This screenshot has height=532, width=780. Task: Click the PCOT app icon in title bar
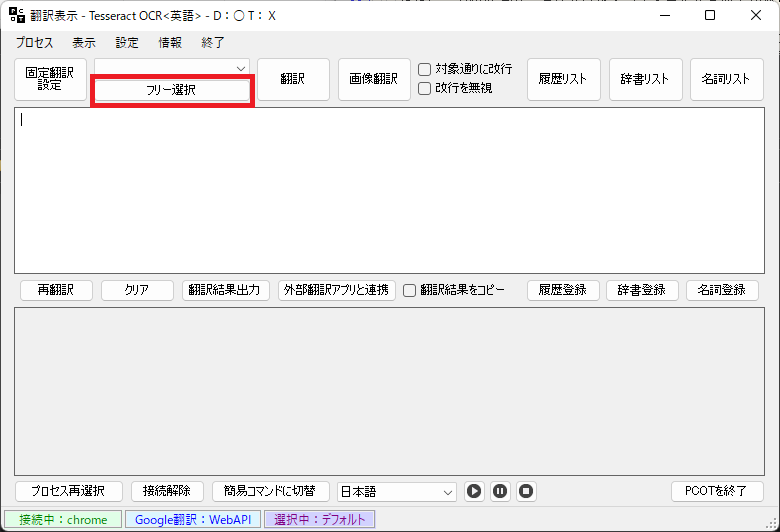[x=17, y=15]
